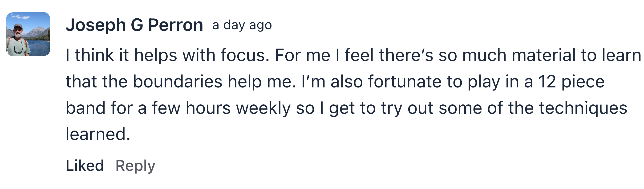Click the word 'techniques' in the comment
This screenshot has width=644, height=189.
(x=583, y=108)
